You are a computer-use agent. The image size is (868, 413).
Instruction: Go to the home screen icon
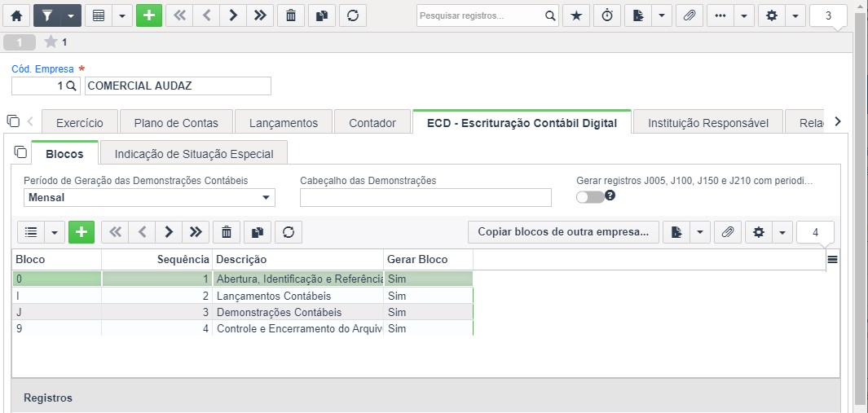pos(16,15)
